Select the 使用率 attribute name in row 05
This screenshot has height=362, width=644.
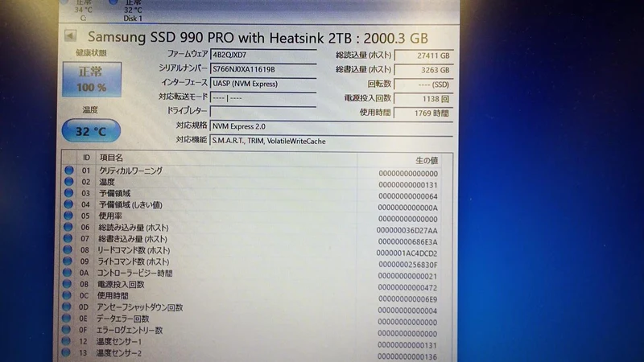[x=110, y=216]
